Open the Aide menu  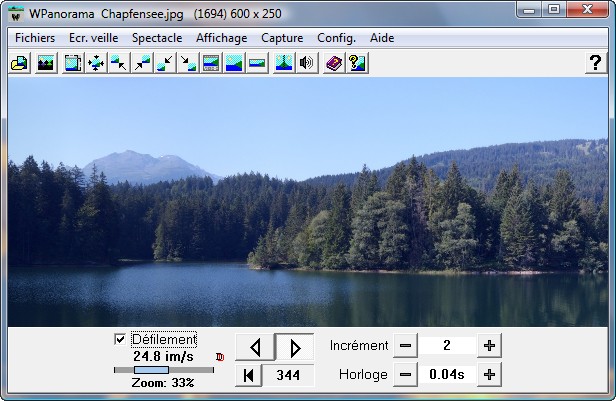(x=382, y=38)
